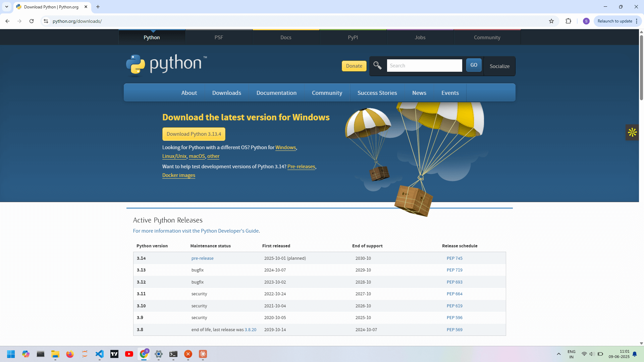Open the terminal app in taskbar

click(173, 354)
